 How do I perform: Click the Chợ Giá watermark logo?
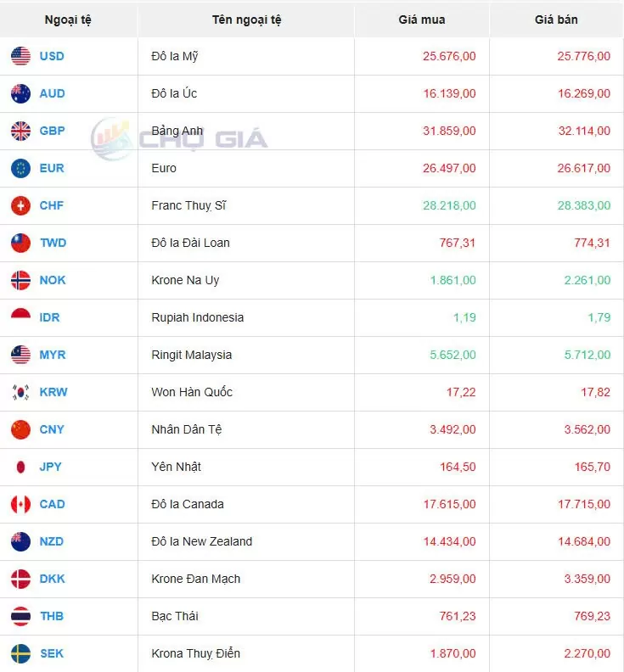[180, 137]
